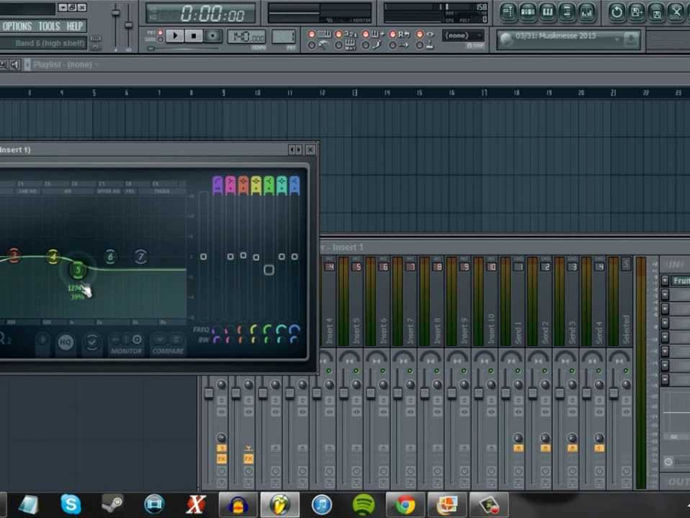The width and height of the screenshot is (690, 518).
Task: Open the Mixer toolbar icon
Action: 587,12
